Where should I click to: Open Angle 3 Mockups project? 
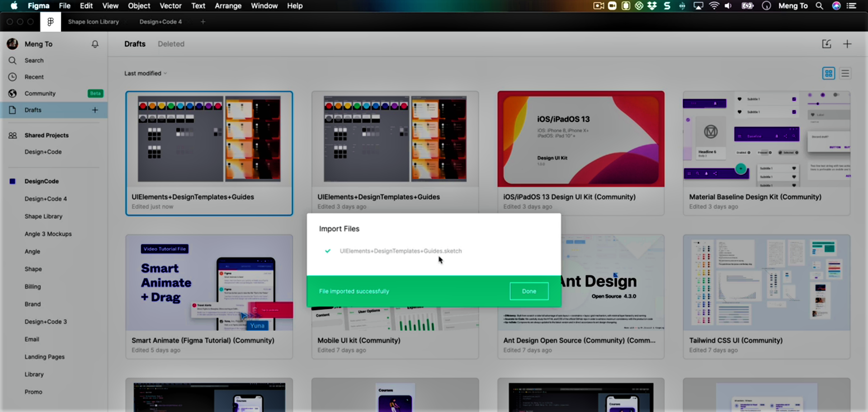tap(48, 234)
